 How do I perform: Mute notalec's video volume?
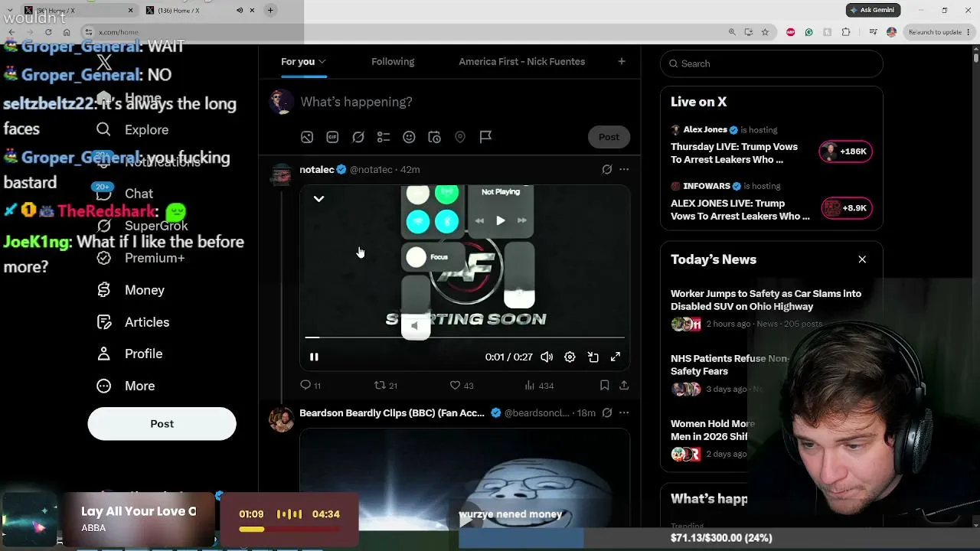tap(547, 357)
